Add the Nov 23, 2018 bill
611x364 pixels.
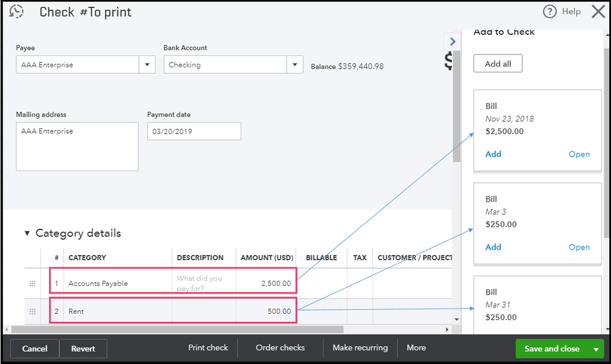pyautogui.click(x=493, y=154)
